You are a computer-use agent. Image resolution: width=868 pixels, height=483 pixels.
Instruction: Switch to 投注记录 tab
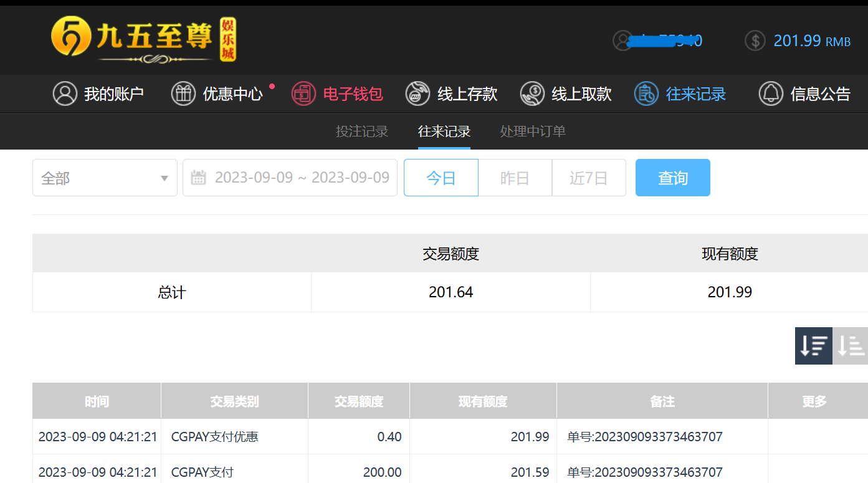pyautogui.click(x=362, y=132)
